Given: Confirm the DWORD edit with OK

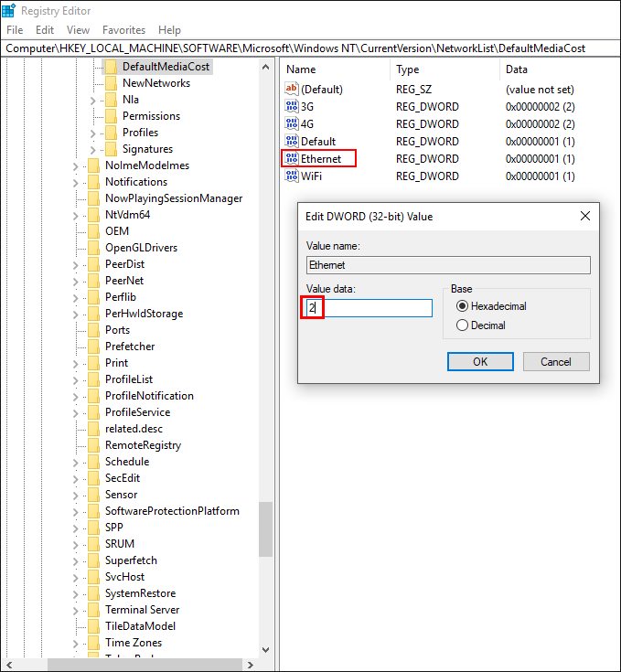Looking at the screenshot, I should tap(480, 362).
